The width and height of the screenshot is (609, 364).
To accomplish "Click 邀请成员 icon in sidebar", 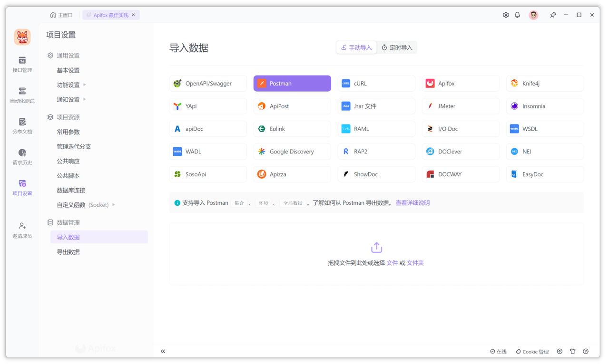I will pos(22,230).
